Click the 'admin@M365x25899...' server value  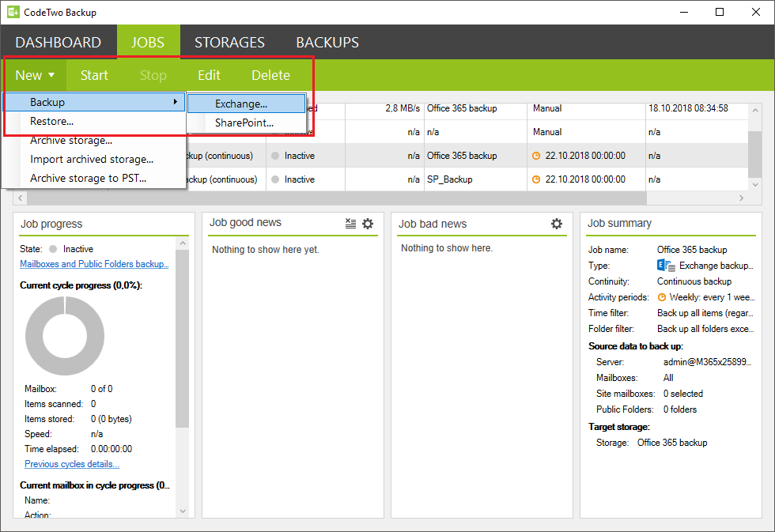(x=707, y=362)
